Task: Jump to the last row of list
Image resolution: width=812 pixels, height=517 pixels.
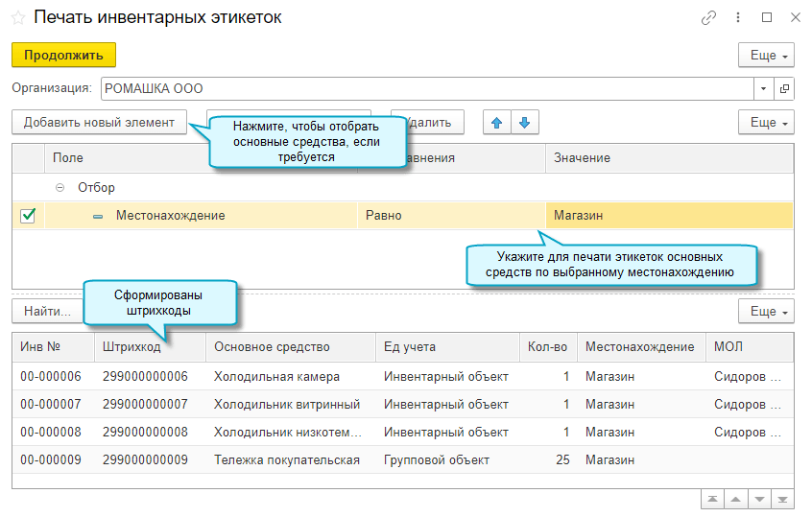Action: pyautogui.click(x=784, y=500)
